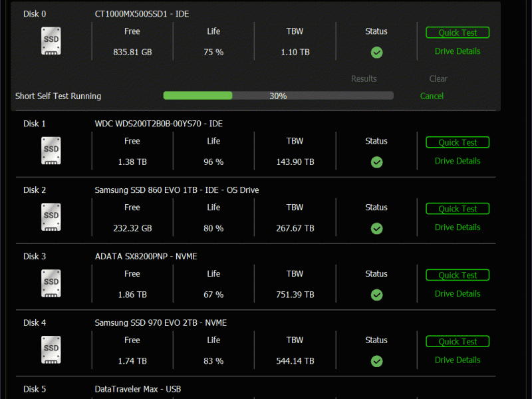Click the Short Self Test Running label
The image size is (532, 399).
[x=58, y=96]
